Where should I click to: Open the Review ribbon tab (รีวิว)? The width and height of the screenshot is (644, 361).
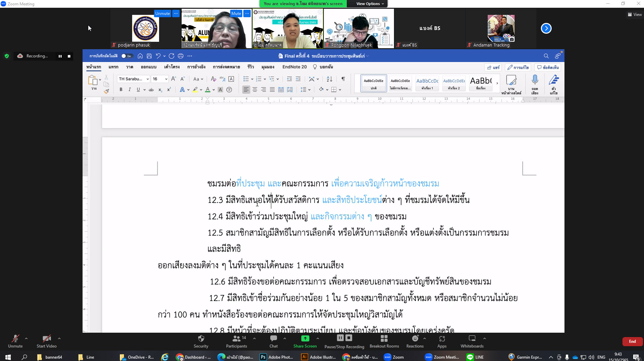pos(250,67)
